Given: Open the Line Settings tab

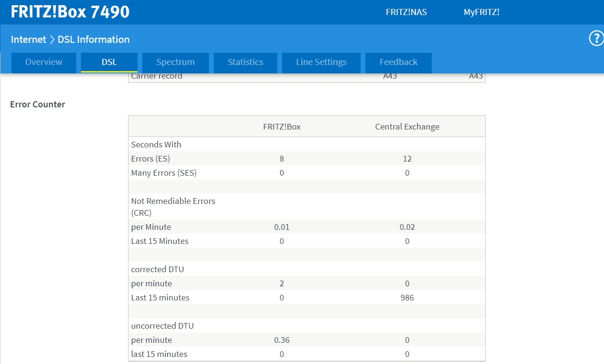Looking at the screenshot, I should [321, 62].
